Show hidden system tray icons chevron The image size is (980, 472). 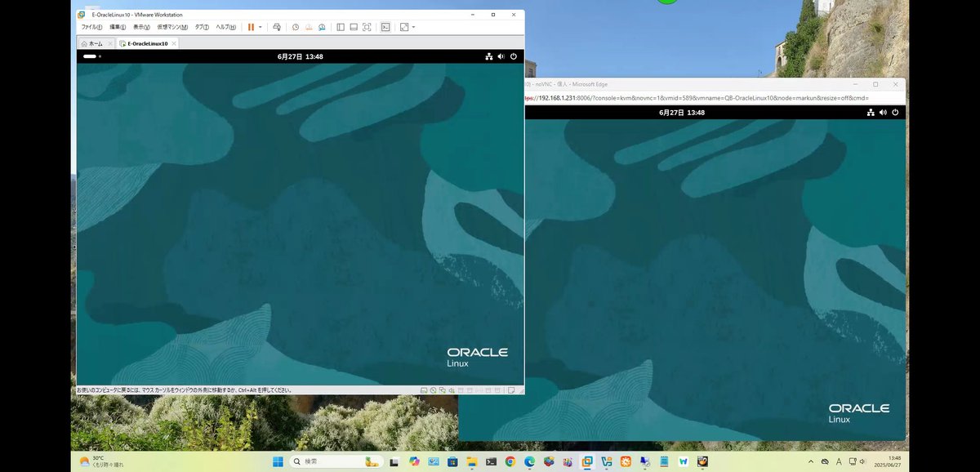tap(811, 461)
